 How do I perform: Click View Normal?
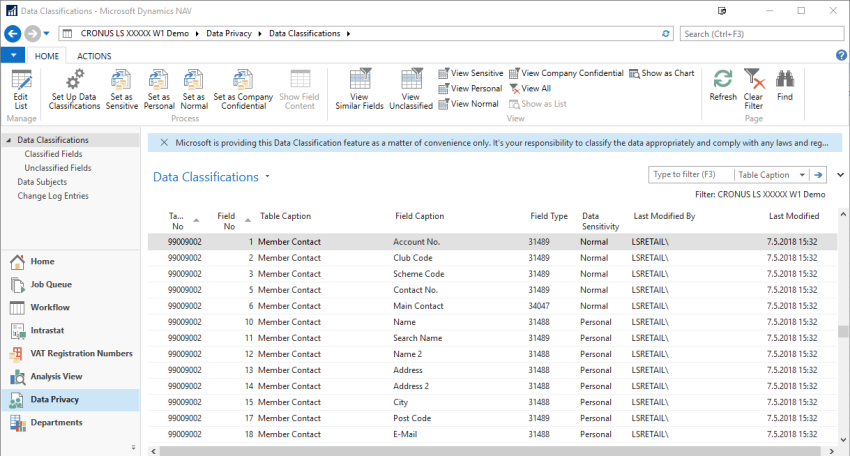coord(468,104)
